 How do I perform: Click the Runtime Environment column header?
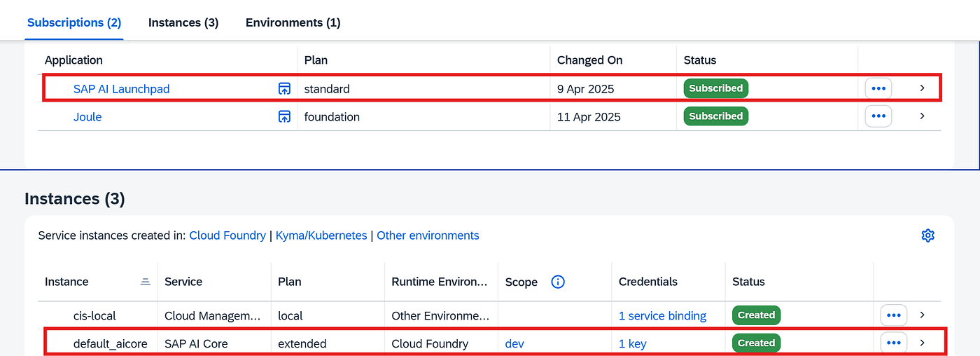click(440, 282)
